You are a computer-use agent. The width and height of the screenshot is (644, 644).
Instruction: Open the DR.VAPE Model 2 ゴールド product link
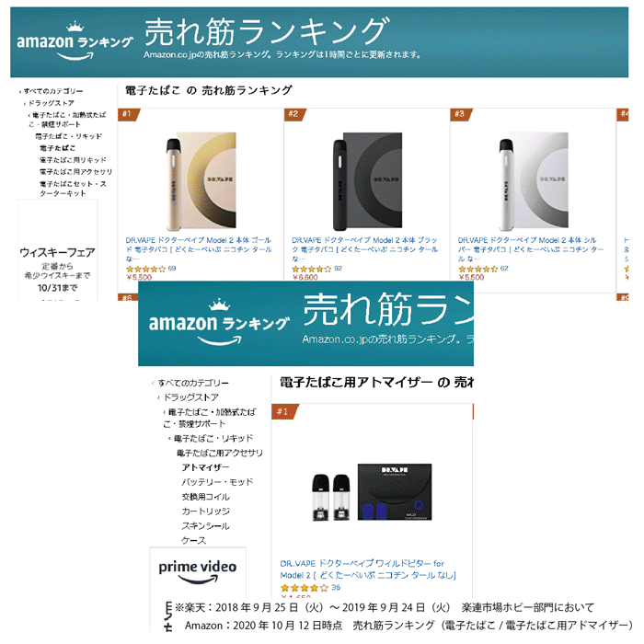(x=199, y=249)
